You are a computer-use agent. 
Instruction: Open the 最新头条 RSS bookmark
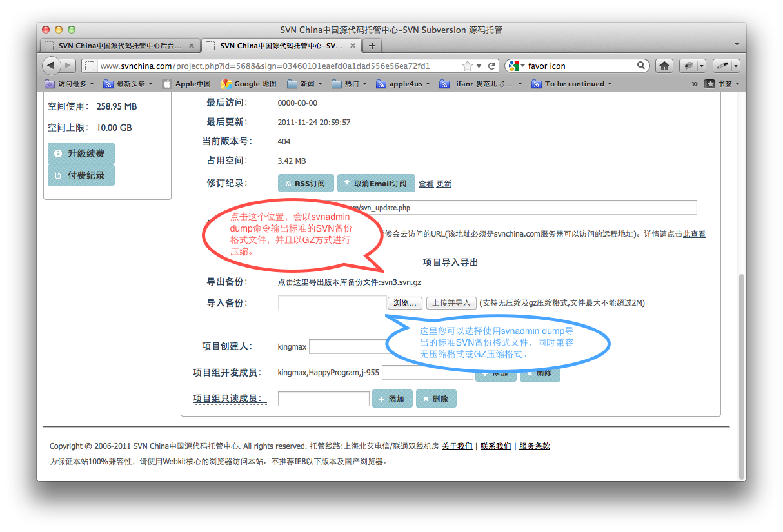(x=129, y=84)
